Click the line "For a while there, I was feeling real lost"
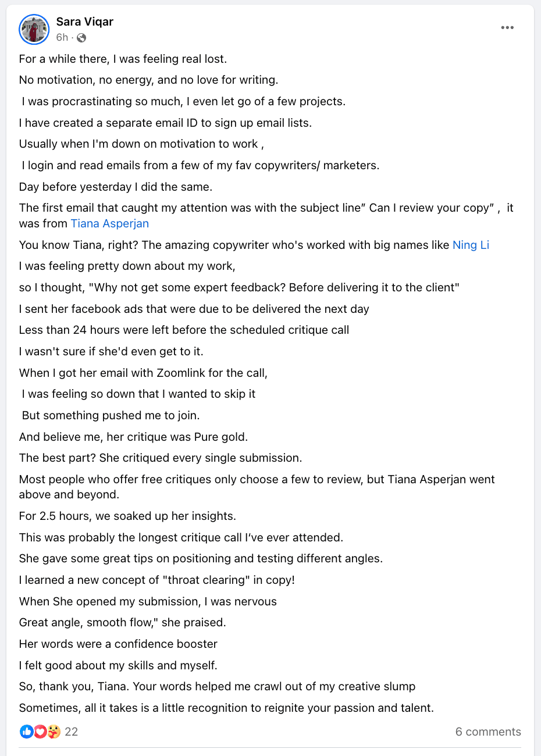This screenshot has height=756, width=541. [123, 59]
